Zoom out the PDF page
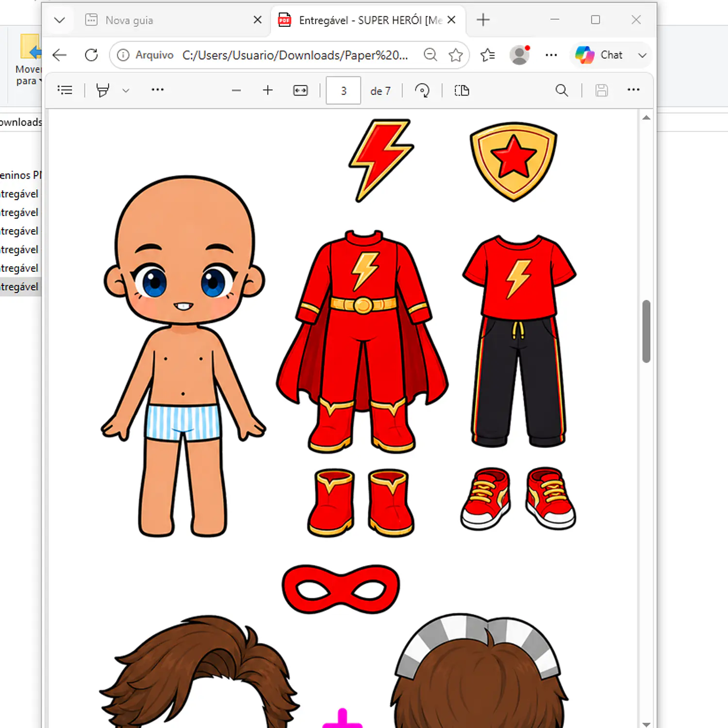 (x=236, y=90)
